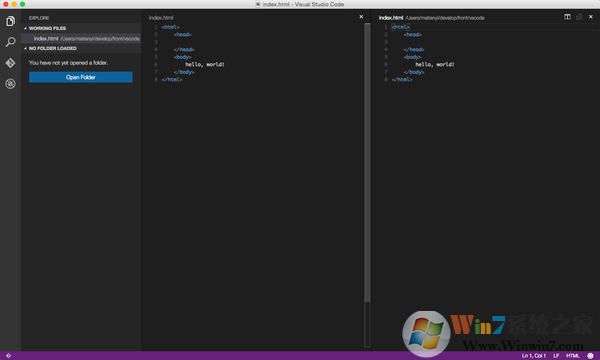Viewport: 600px width, 360px height.
Task: Click the split editor icon
Action: [567, 17]
